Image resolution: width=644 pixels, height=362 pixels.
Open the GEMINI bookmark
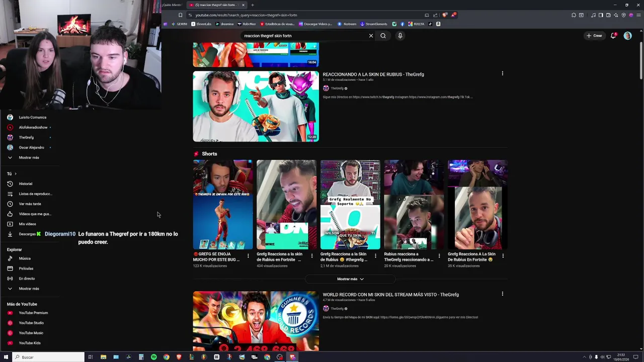[x=179, y=24]
